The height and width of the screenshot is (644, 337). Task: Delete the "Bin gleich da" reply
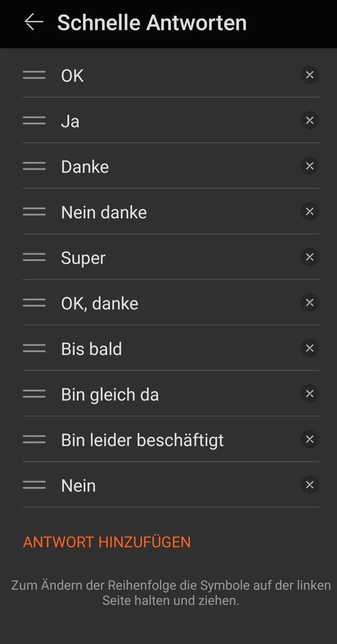click(x=310, y=394)
